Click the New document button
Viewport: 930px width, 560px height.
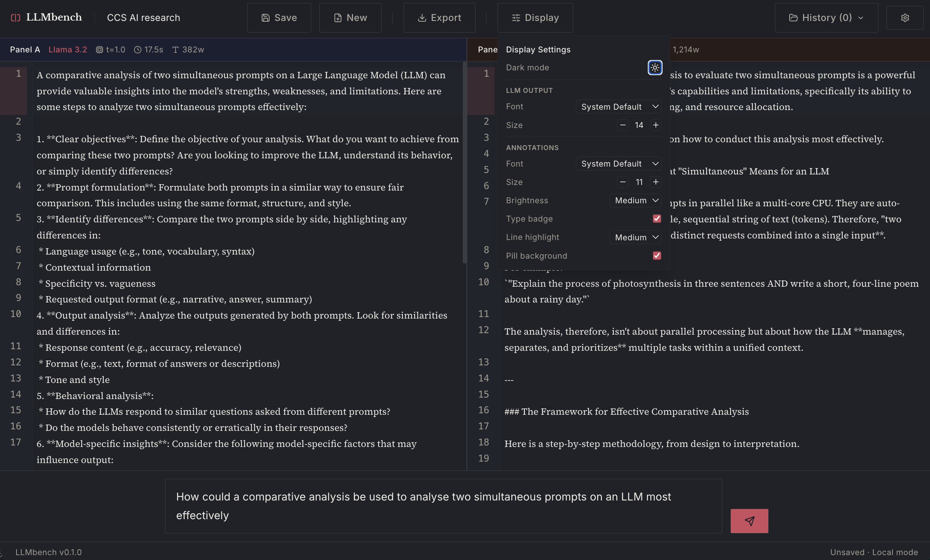point(350,18)
